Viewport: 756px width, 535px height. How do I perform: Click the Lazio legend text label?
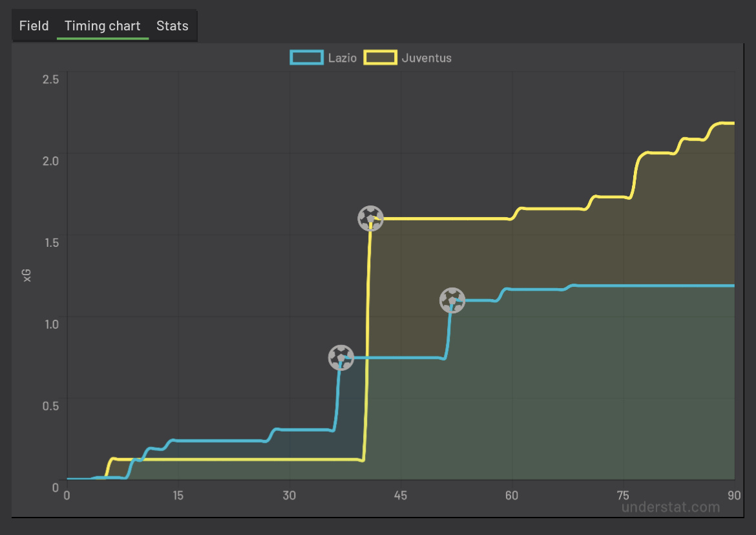(342, 58)
